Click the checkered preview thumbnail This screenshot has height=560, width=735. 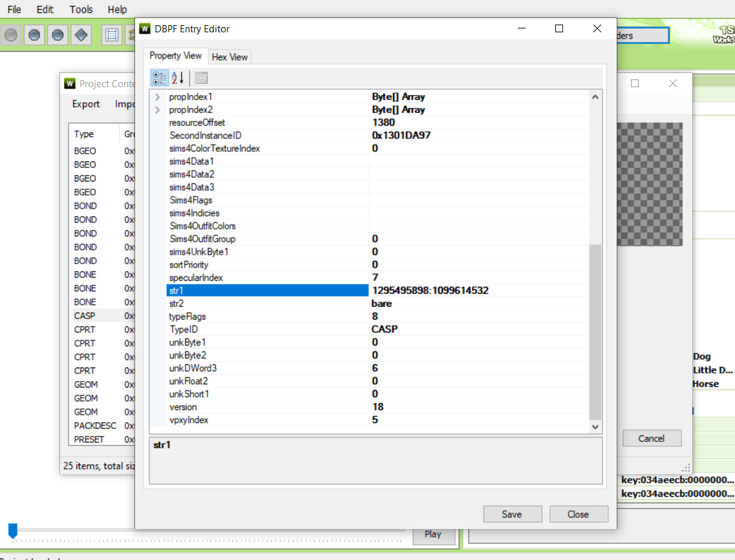click(650, 185)
